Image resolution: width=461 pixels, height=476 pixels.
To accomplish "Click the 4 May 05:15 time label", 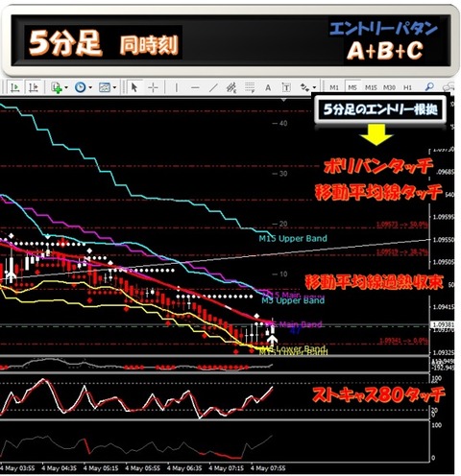I will [101, 468].
